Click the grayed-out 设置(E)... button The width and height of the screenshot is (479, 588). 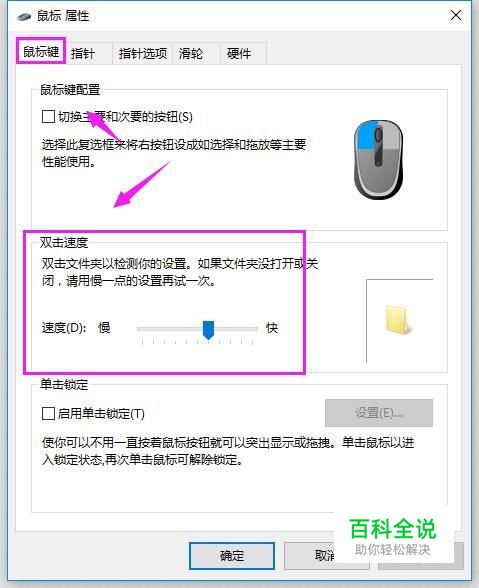379,413
